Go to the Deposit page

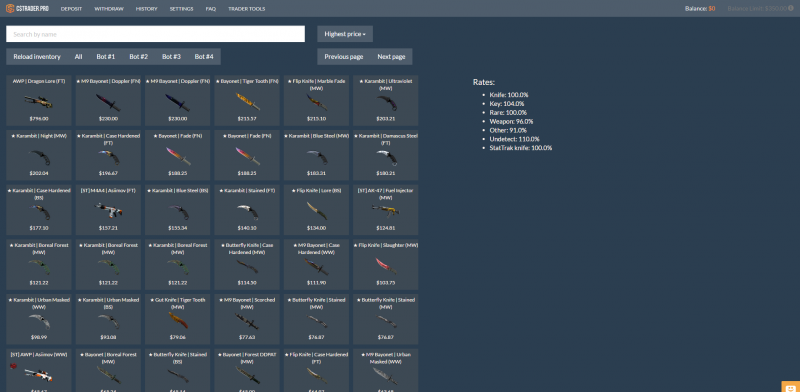click(x=71, y=9)
